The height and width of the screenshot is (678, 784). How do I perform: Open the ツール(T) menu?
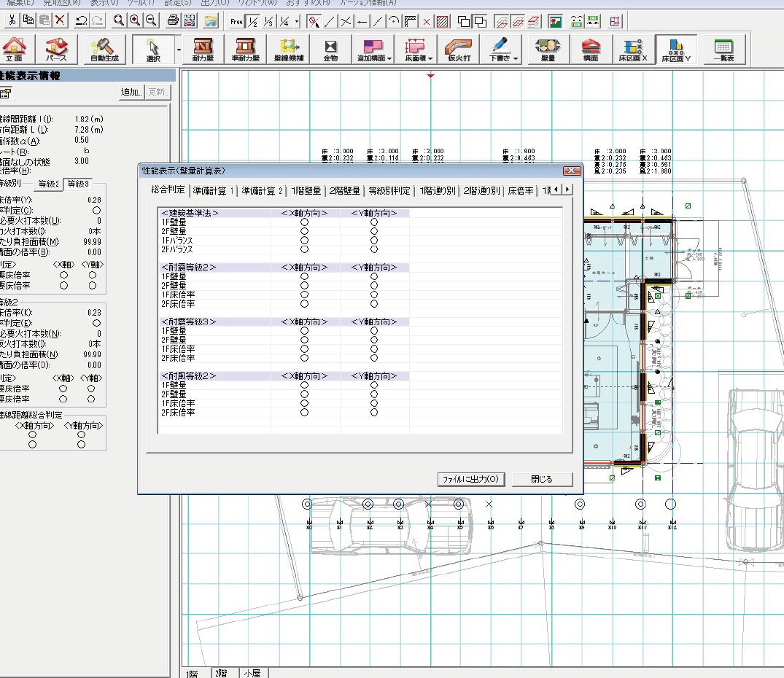[x=141, y=2]
